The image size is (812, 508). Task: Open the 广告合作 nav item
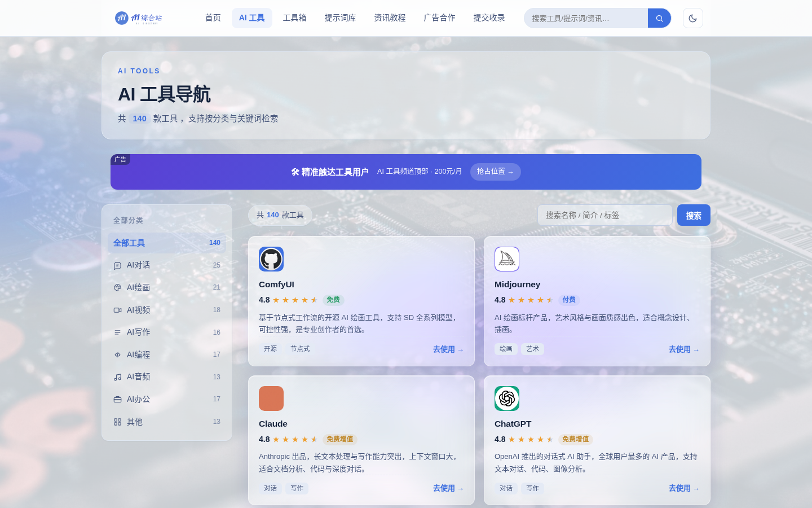440,18
